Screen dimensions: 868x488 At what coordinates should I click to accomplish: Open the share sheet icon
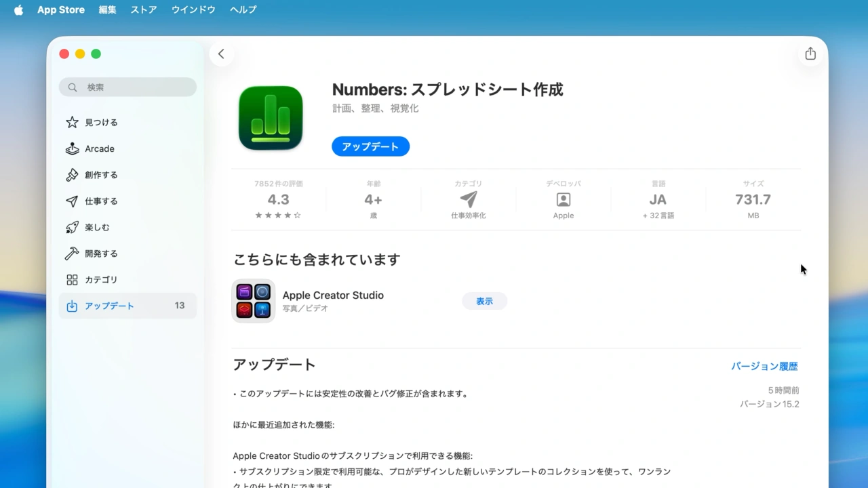[x=810, y=53]
